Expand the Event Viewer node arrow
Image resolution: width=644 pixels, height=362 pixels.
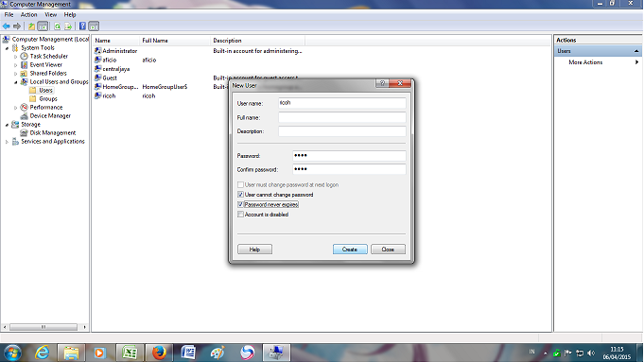coord(16,65)
